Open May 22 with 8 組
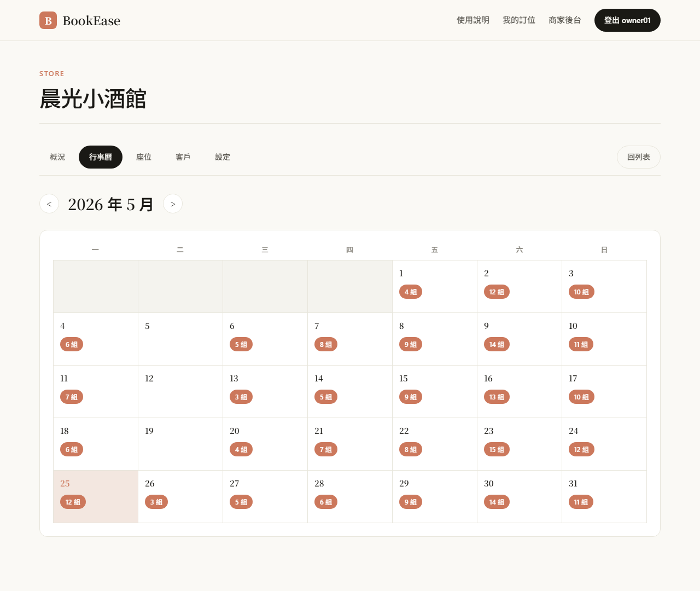The image size is (700, 591). [435, 444]
